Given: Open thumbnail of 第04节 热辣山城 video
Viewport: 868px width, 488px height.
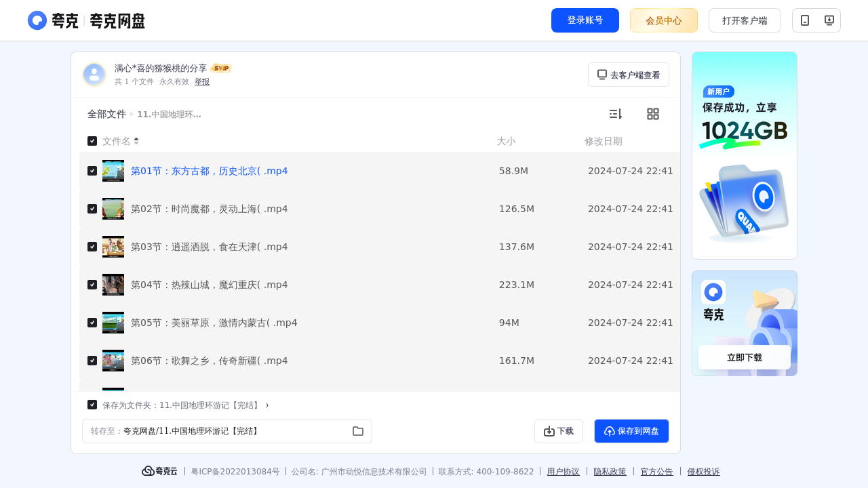Looking at the screenshot, I should coord(113,285).
